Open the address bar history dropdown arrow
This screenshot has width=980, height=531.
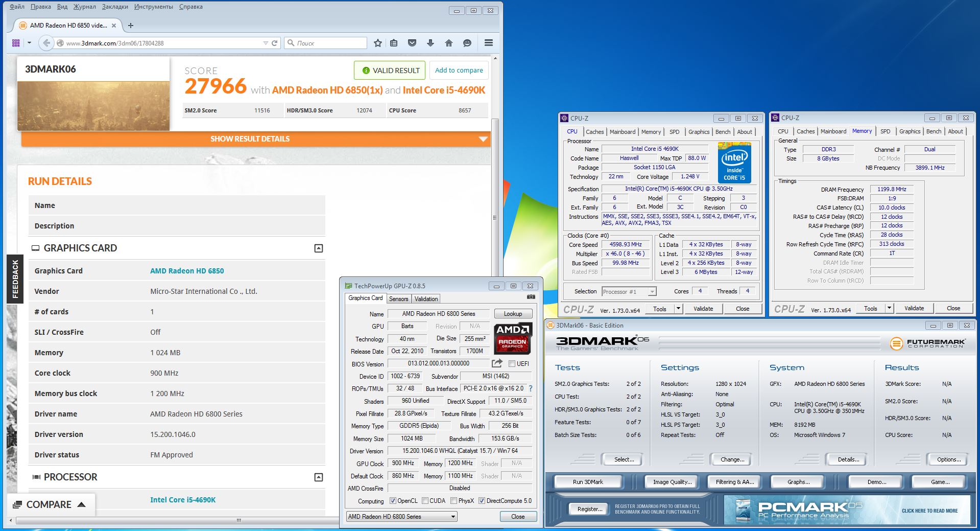pos(265,43)
